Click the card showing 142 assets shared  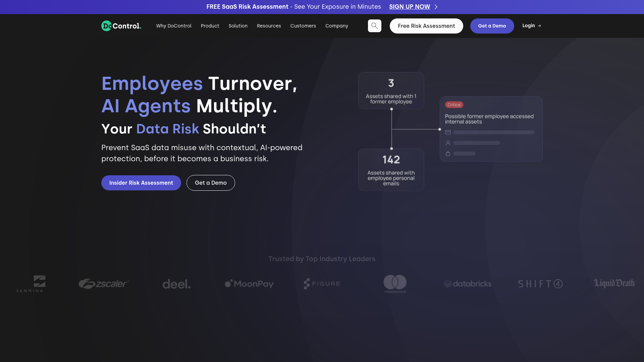(391, 170)
